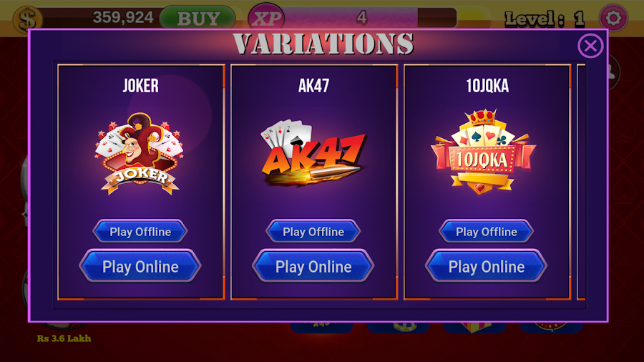Choose Play Online under 10JQKA
The height and width of the screenshot is (362, 644).
click(x=487, y=267)
